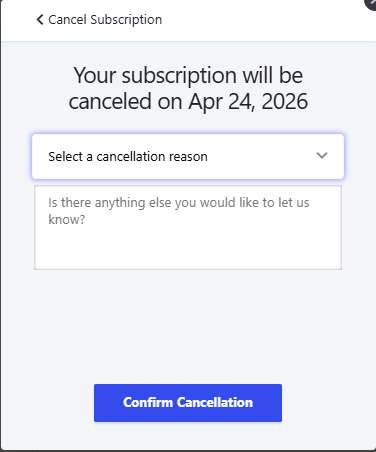Click the lower blank part of the feedback box
The width and height of the screenshot is (376, 452).
click(188, 248)
